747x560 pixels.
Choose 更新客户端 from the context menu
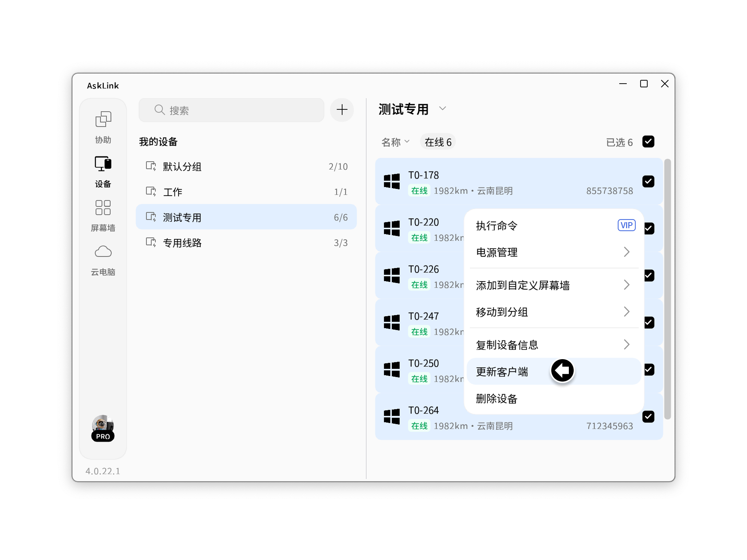click(x=502, y=372)
